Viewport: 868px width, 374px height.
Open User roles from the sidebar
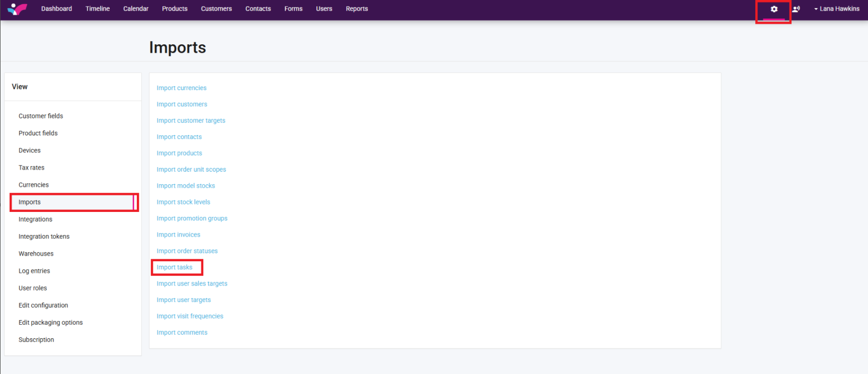pos(33,288)
